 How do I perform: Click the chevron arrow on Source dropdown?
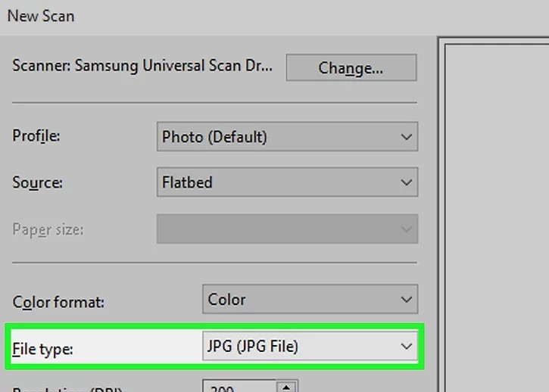click(x=407, y=182)
